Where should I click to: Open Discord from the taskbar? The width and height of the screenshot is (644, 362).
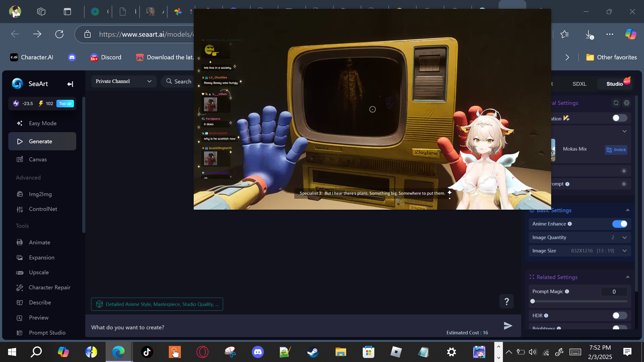258,352
